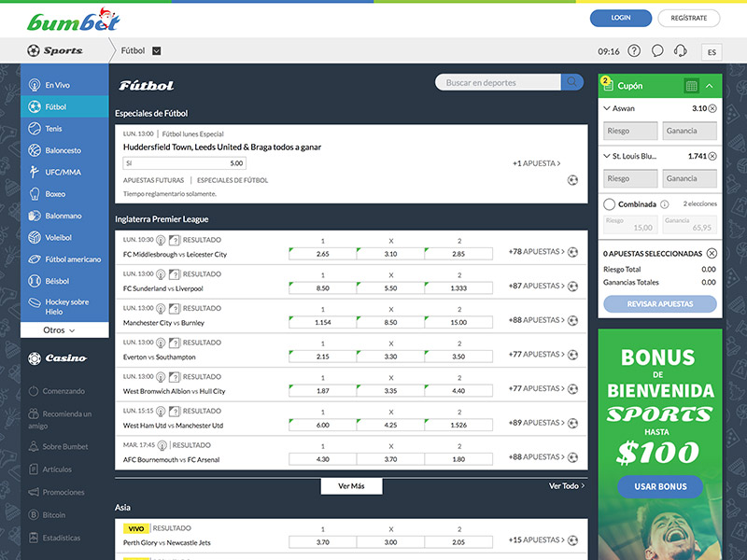Expand +78 APUESTAS for Middlesbrough match

point(536,252)
